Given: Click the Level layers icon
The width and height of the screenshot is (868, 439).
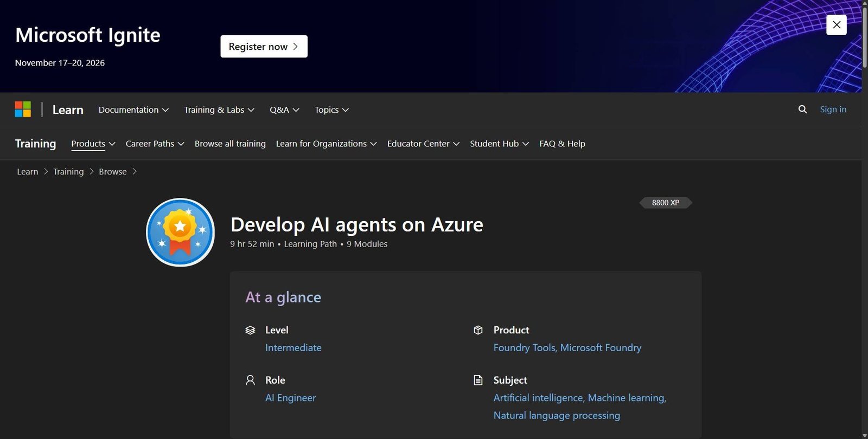Looking at the screenshot, I should point(250,330).
